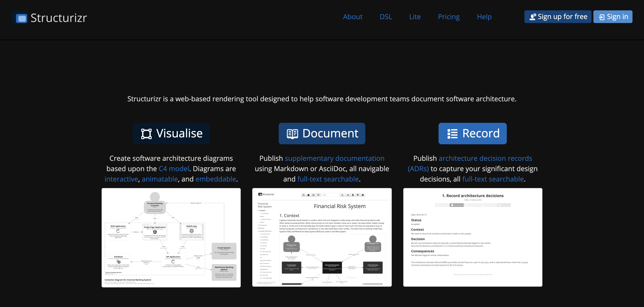
Task: Follow the interactive link
Action: 121,179
